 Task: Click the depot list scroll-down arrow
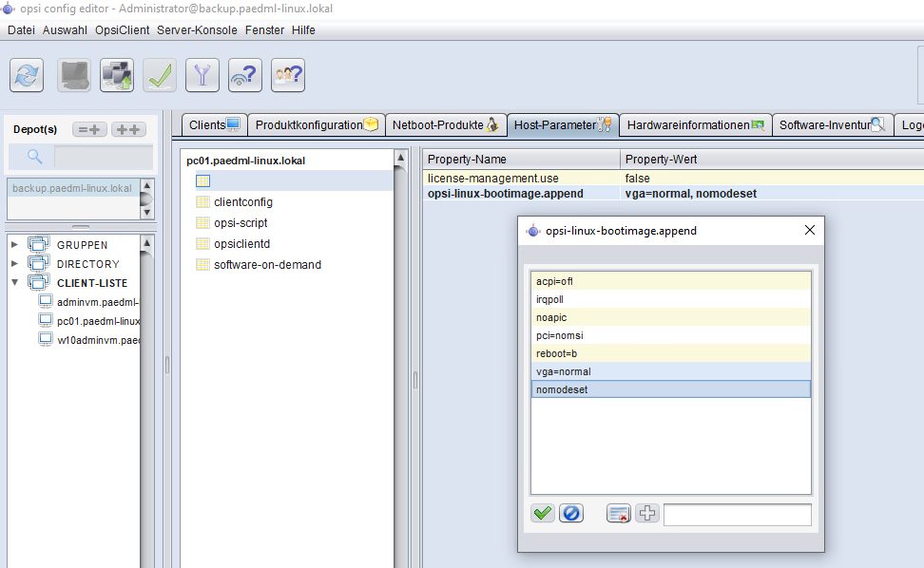(x=146, y=213)
